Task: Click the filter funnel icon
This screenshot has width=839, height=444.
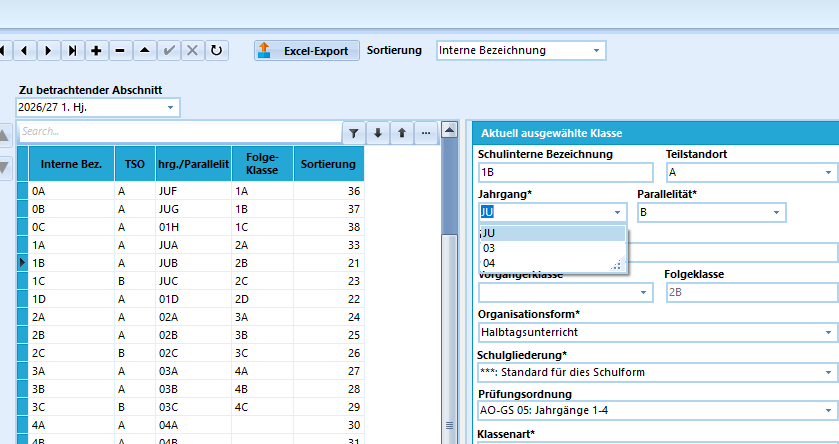Action: [x=354, y=133]
